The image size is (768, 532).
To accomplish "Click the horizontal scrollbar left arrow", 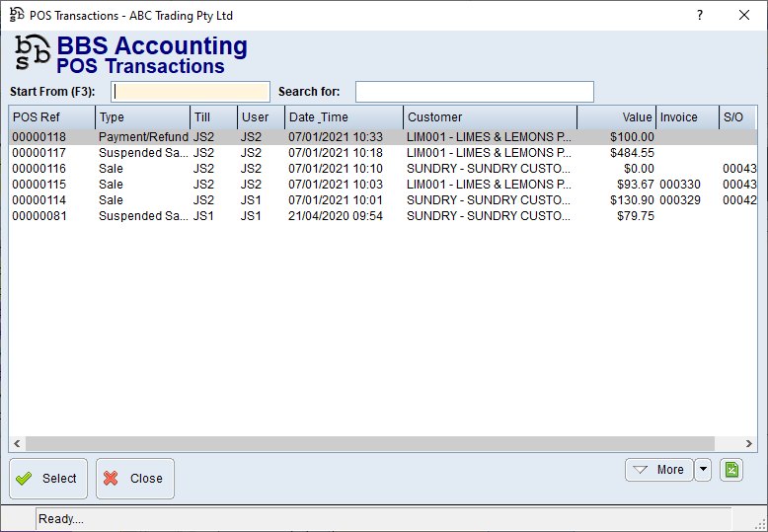I will coord(17,444).
